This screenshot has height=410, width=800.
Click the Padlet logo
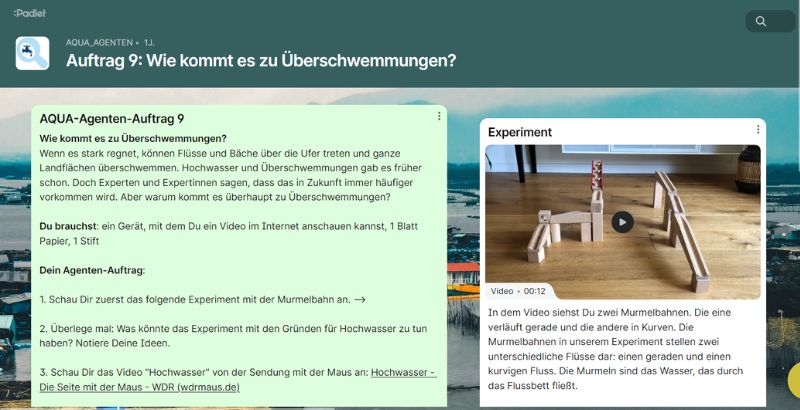[30, 13]
